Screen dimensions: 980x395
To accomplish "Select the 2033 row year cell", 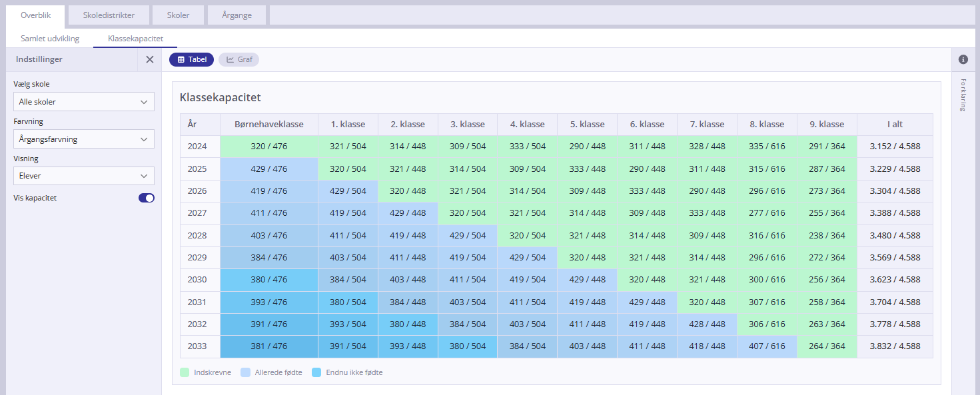I will tap(197, 346).
